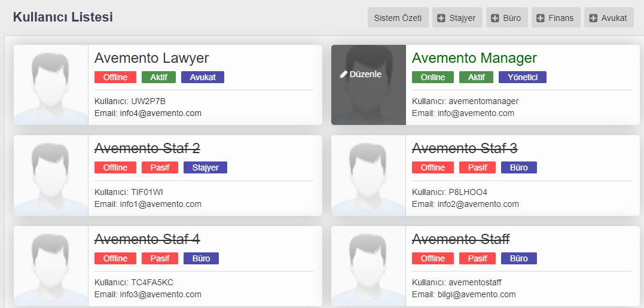Open Avemento Staff avatar thumbnail
The height and width of the screenshot is (308, 644).
point(368,266)
